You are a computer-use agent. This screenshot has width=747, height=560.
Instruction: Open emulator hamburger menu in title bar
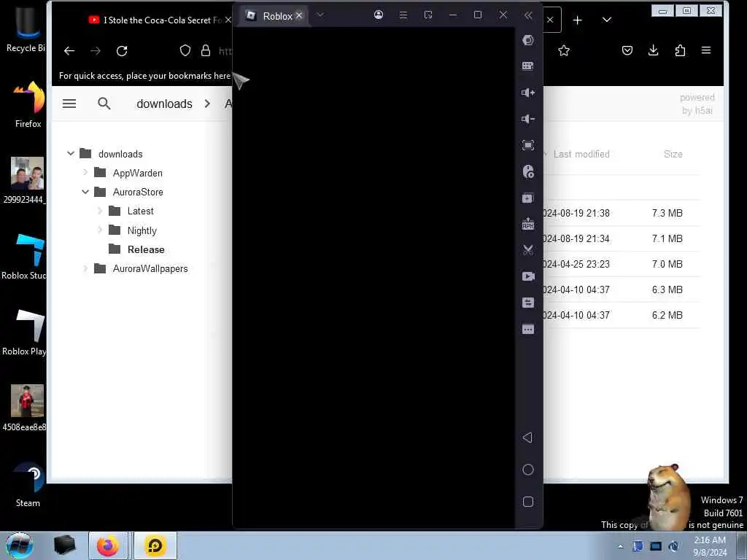[x=403, y=15]
